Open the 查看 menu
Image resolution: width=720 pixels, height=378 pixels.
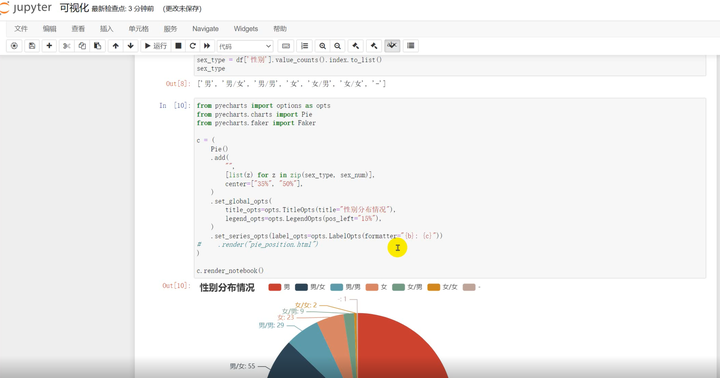78,28
